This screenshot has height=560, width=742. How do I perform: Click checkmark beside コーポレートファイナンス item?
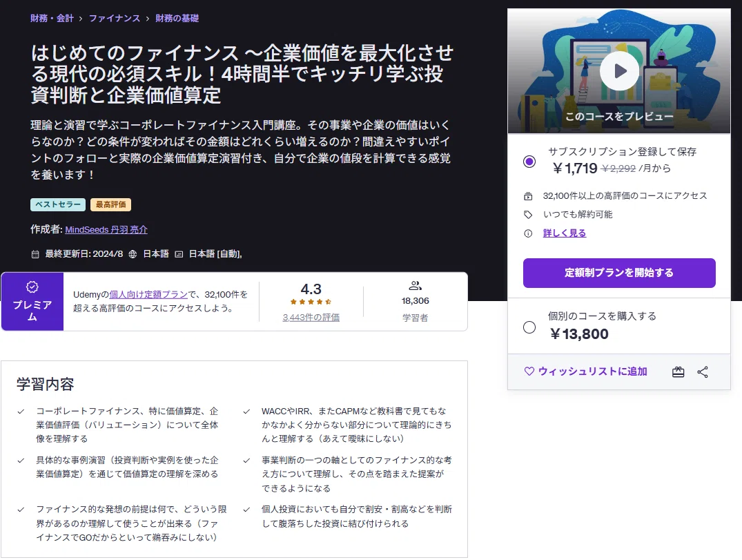(21, 412)
